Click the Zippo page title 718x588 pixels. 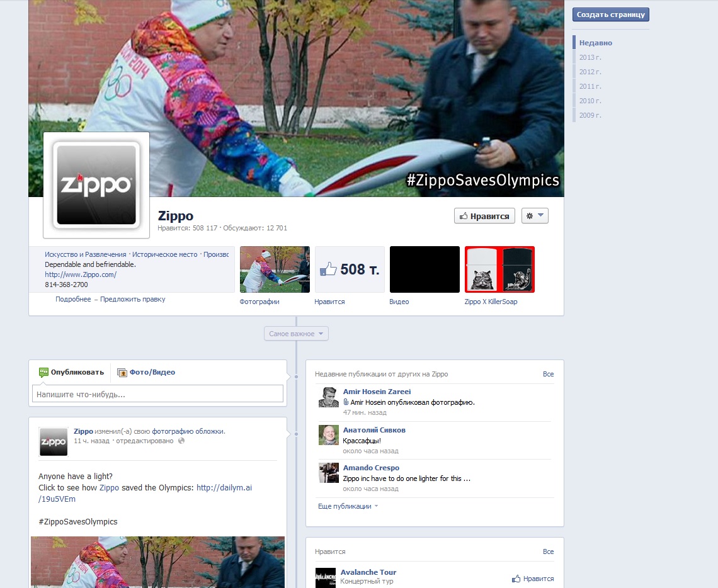point(175,215)
